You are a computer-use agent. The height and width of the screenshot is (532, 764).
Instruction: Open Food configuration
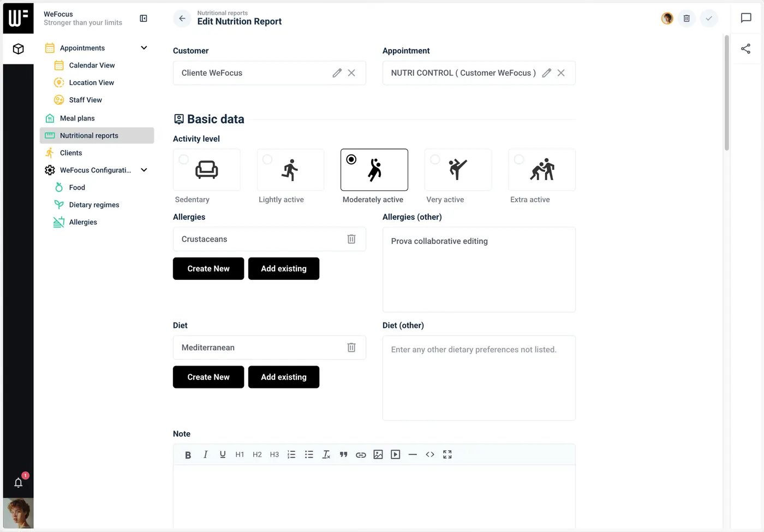tap(77, 188)
